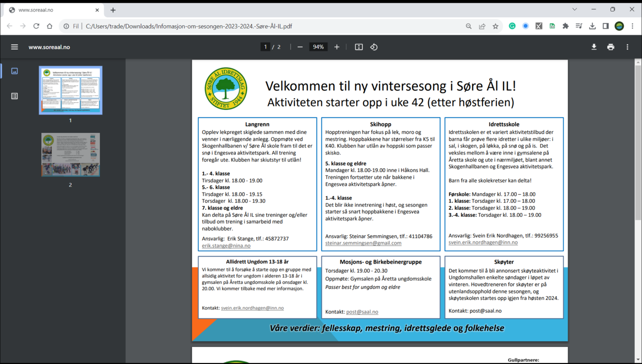
Task: Click the 'Langrenn' section heading
Action: (257, 124)
